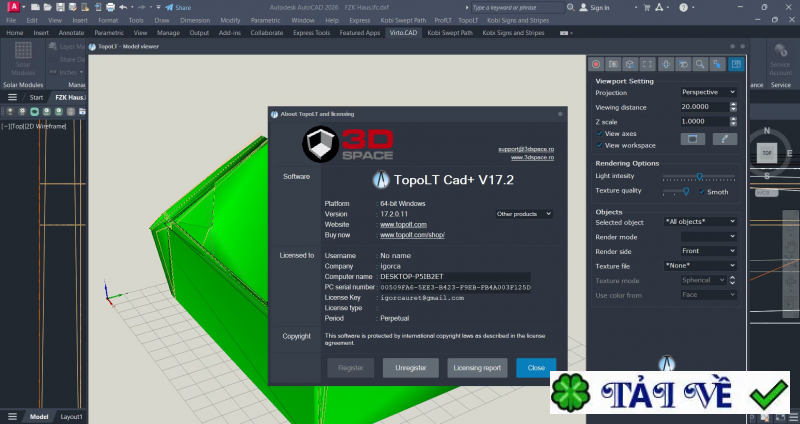Adjust the Light intesity slider handle
The image size is (800, 424).
pos(699,177)
